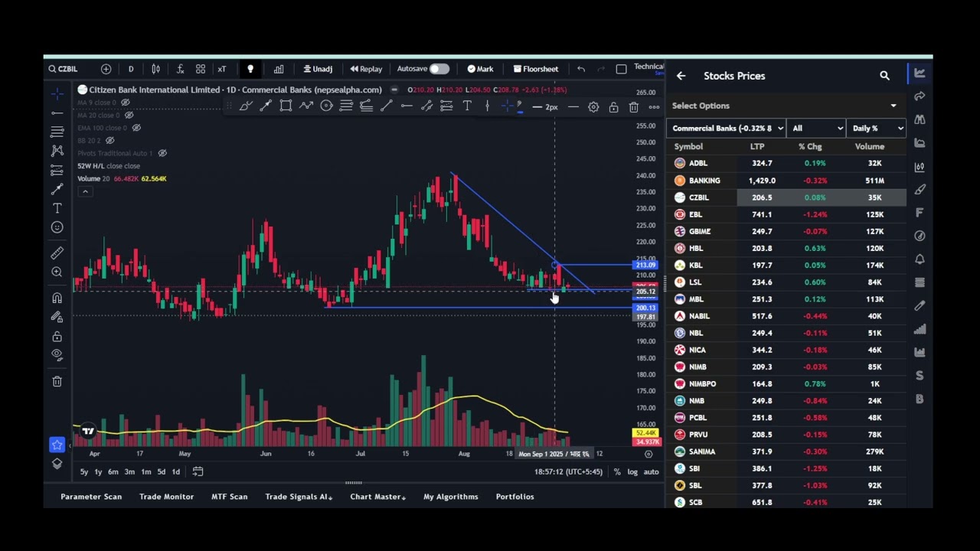
Task: Toggle visibility of BB 20 2 indicator
Action: tap(110, 140)
